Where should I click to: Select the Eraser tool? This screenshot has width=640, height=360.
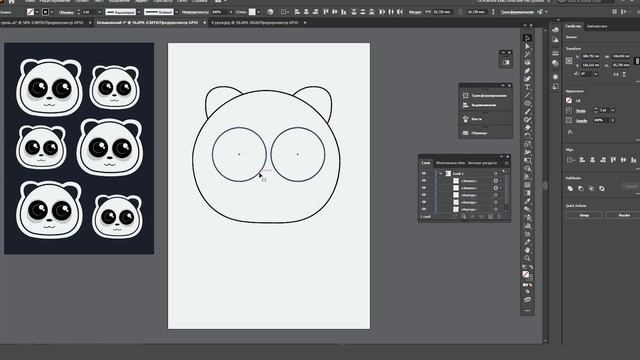[527, 128]
